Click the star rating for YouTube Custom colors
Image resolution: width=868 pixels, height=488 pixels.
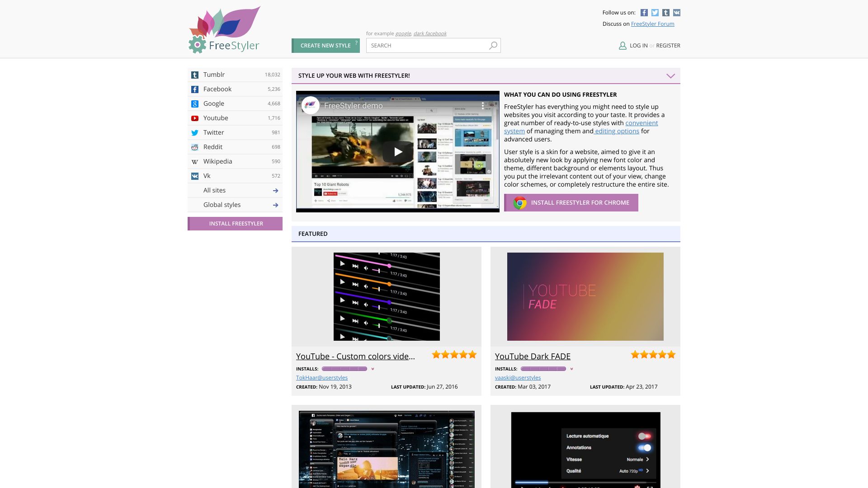tap(454, 355)
